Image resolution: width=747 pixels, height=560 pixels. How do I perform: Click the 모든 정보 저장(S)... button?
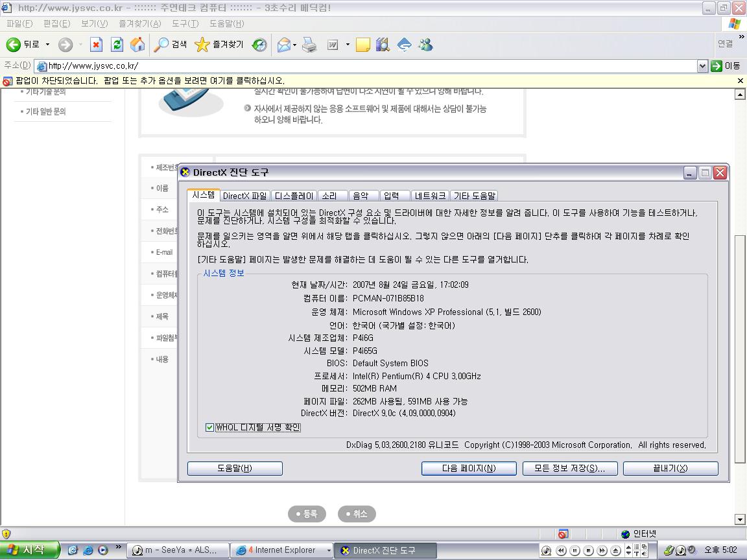coord(570,469)
